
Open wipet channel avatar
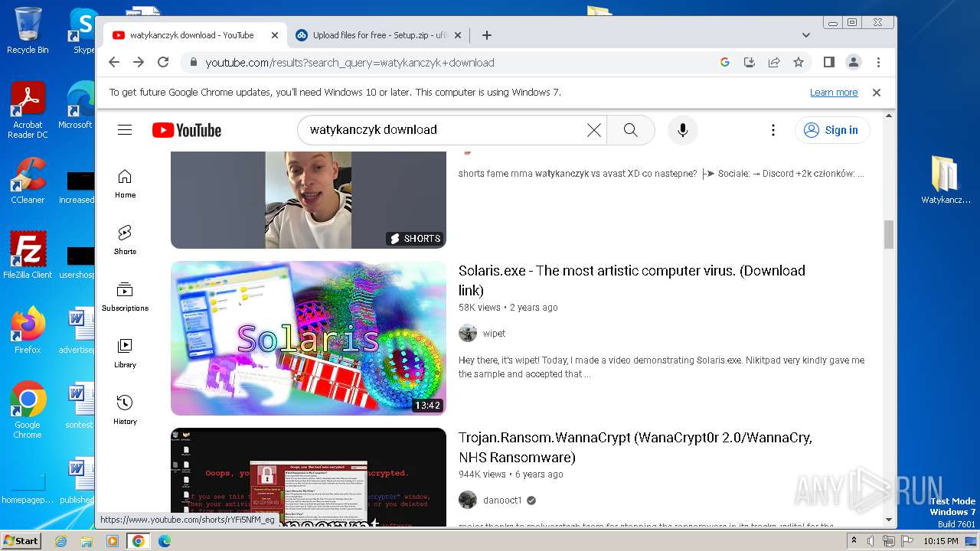pyautogui.click(x=468, y=333)
